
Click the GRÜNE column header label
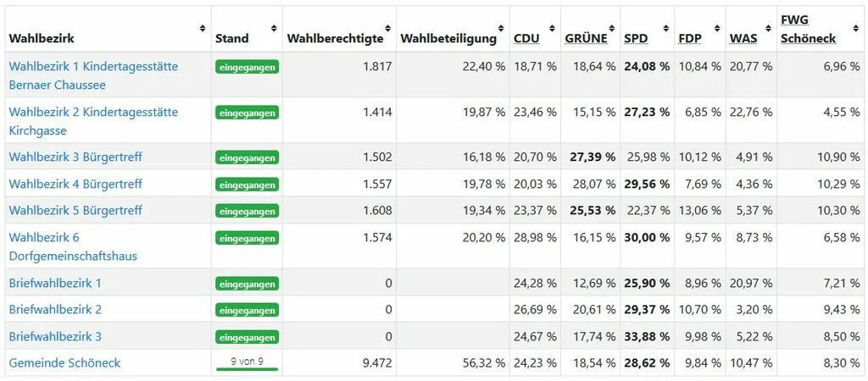click(586, 38)
